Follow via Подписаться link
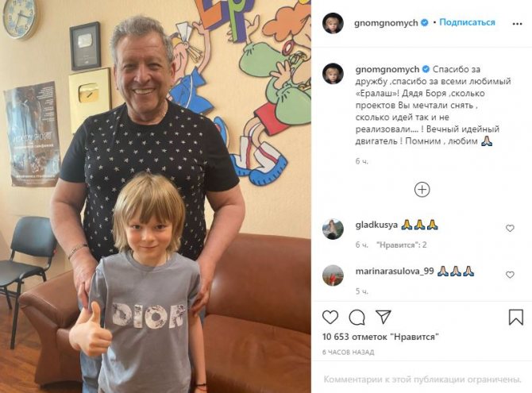 click(x=467, y=22)
